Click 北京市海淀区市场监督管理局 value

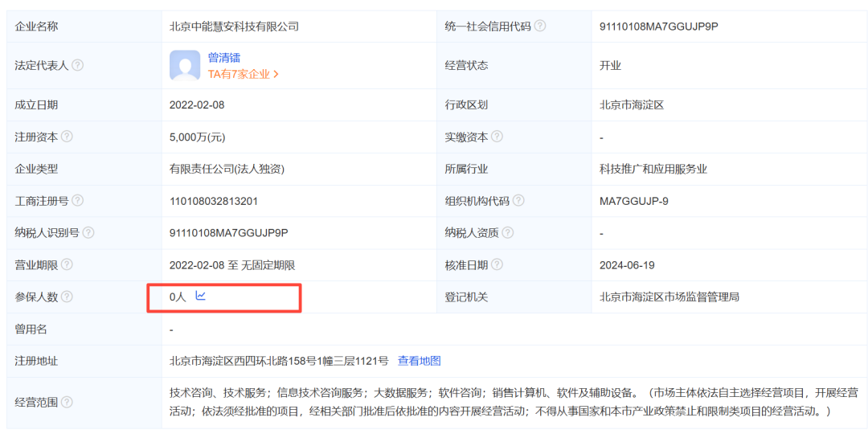pos(669,297)
